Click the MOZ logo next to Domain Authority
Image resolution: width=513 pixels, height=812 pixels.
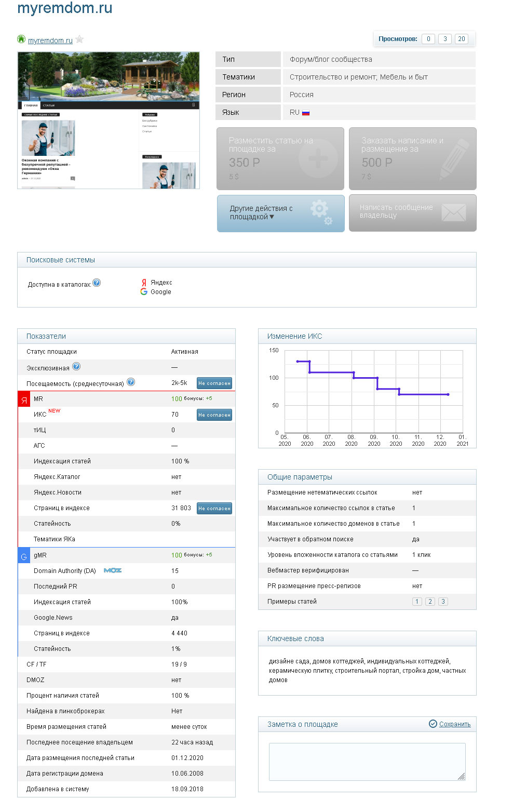click(x=113, y=570)
